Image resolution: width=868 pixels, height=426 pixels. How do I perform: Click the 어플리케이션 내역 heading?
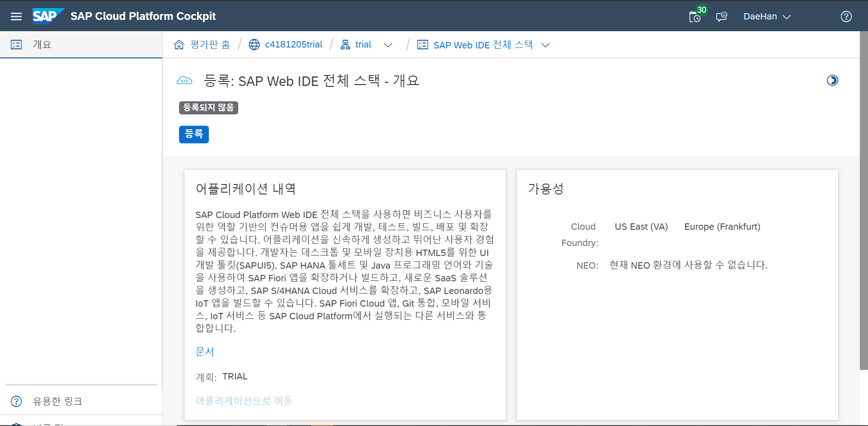[x=245, y=189]
